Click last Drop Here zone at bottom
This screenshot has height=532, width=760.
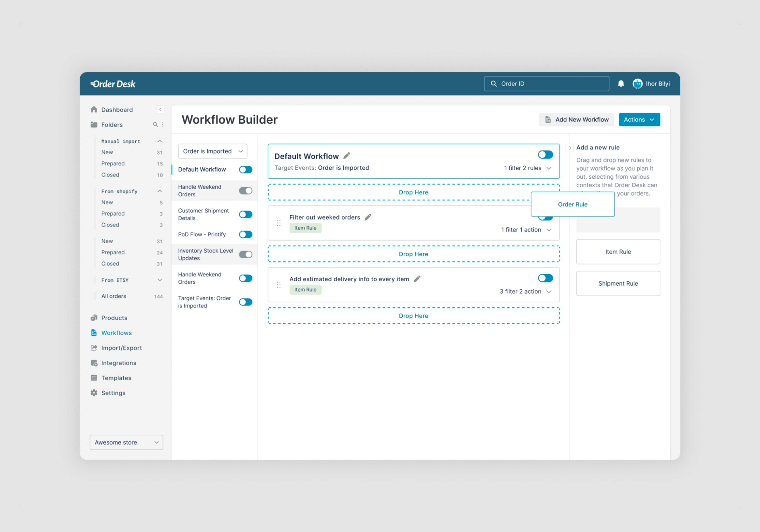pyautogui.click(x=413, y=315)
